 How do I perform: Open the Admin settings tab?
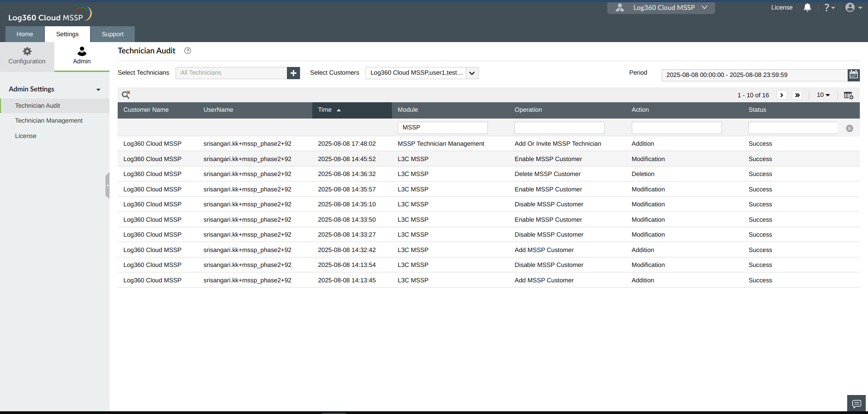click(81, 56)
